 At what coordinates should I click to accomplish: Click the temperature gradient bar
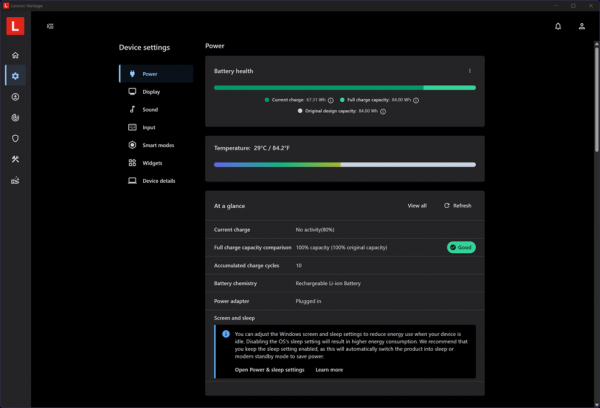[345, 165]
